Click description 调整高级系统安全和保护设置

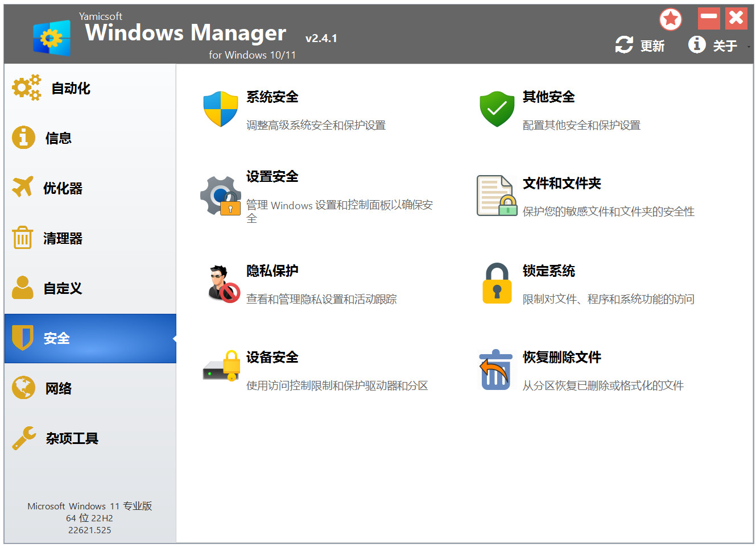click(x=316, y=125)
